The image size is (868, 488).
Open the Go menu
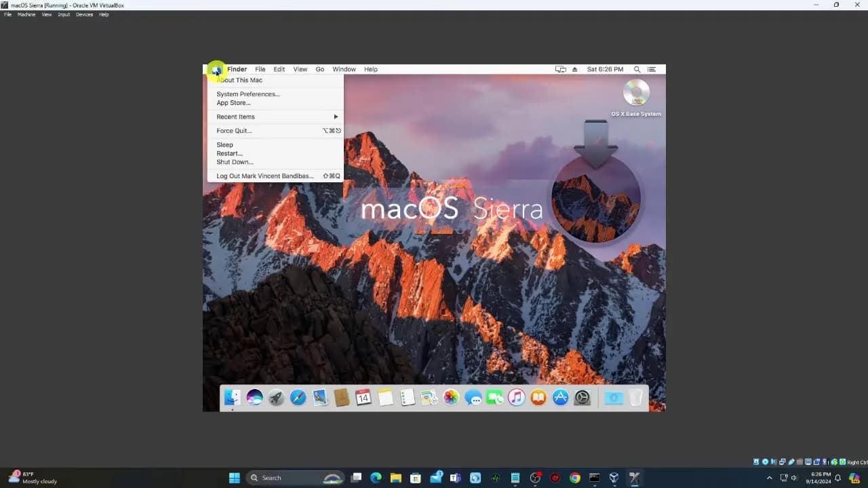coord(319,69)
